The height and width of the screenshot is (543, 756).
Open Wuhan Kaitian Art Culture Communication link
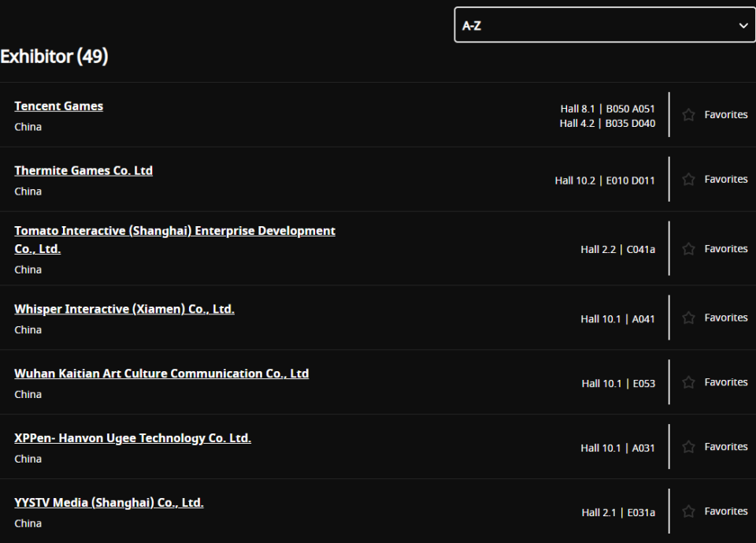click(x=161, y=374)
